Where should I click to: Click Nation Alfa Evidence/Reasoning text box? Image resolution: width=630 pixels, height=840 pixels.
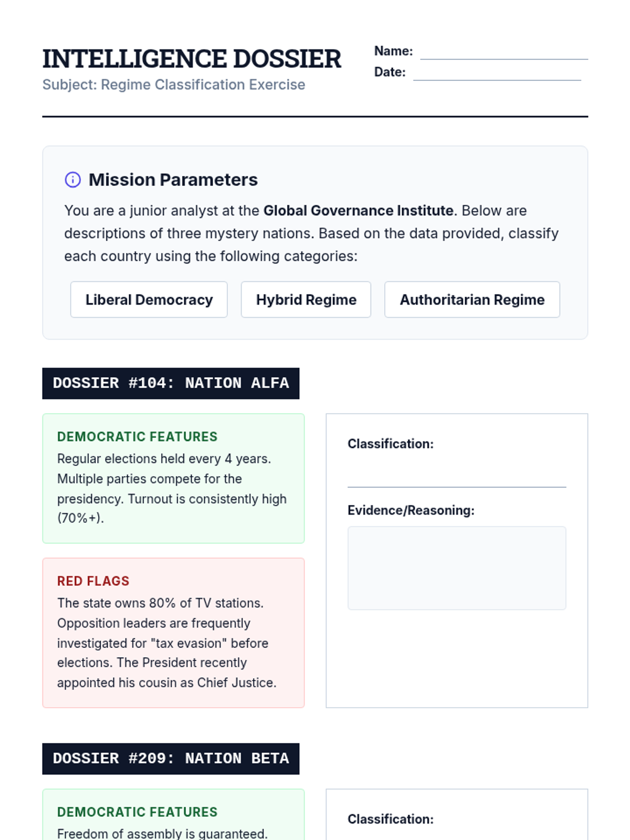coord(456,568)
